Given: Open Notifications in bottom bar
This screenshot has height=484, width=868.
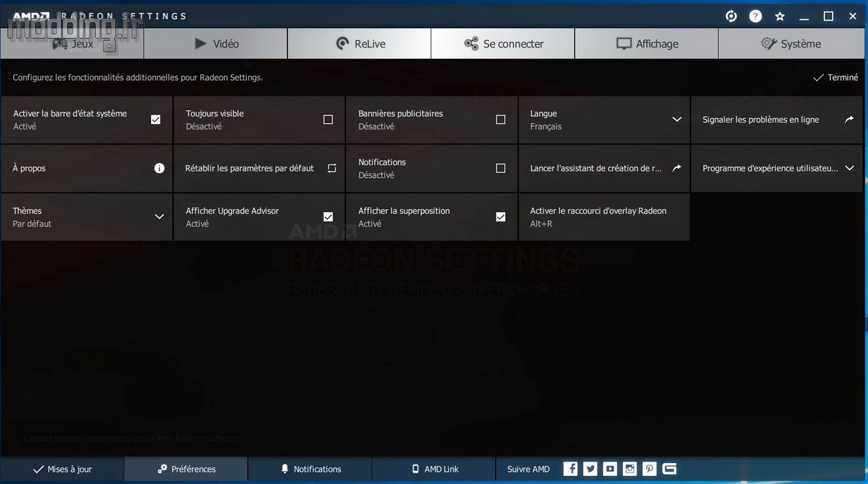Looking at the screenshot, I should (310, 469).
